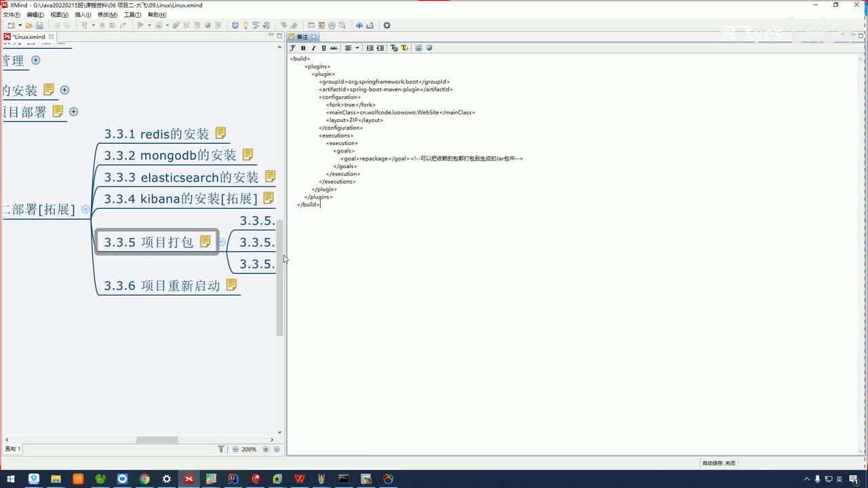Open the 视图(V) menu

coord(60,15)
